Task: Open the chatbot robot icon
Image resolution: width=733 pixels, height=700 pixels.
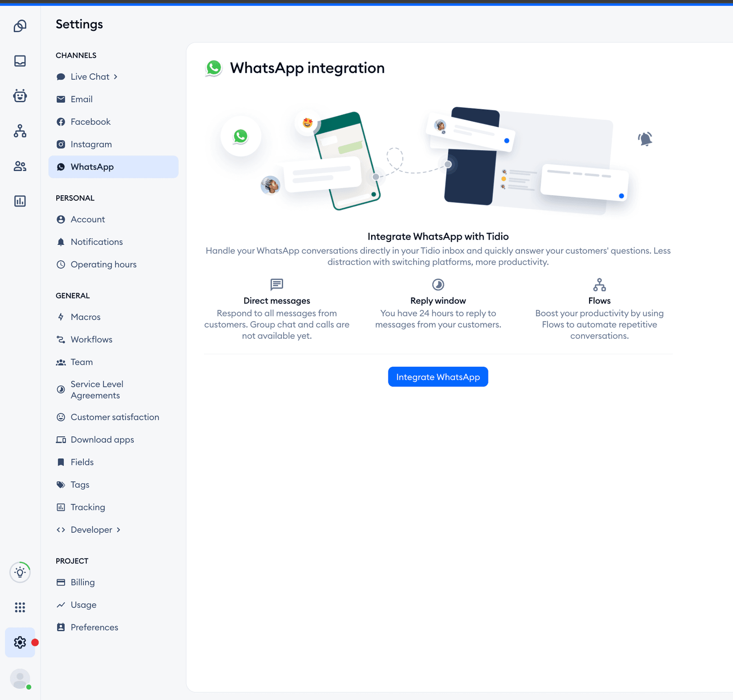Action: [20, 96]
